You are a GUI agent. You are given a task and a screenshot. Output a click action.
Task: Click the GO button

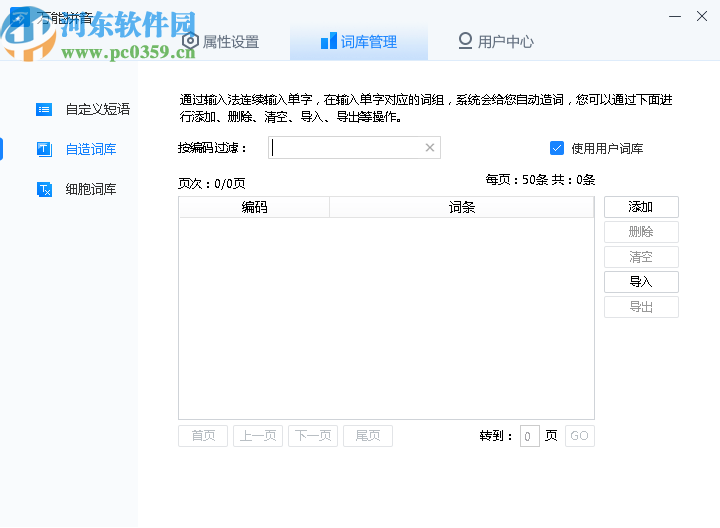(x=579, y=436)
